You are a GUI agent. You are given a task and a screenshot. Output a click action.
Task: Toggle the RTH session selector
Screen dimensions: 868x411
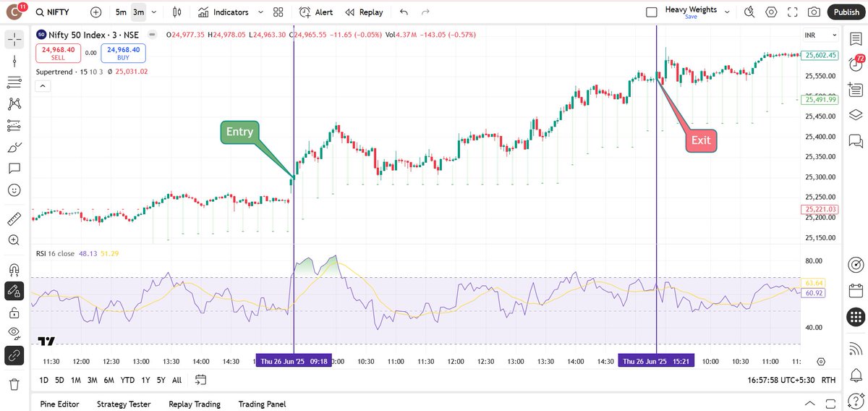click(x=829, y=380)
